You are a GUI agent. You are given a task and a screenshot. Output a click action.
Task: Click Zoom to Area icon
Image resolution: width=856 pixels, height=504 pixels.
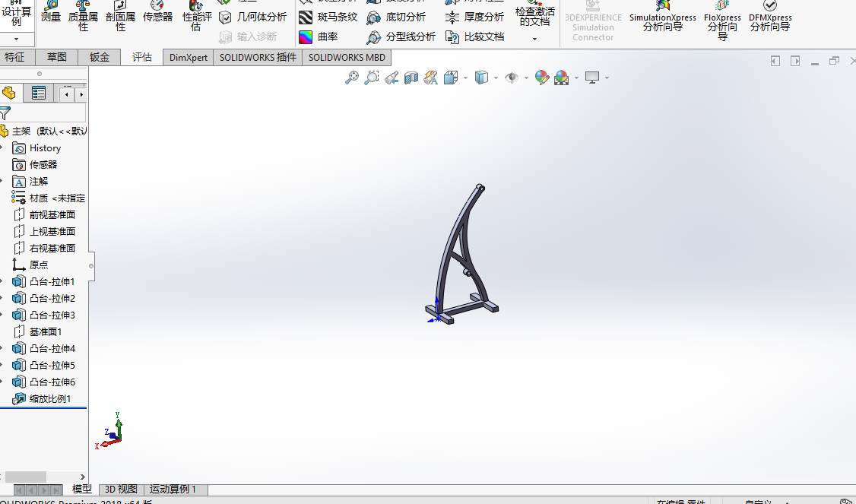(372, 78)
